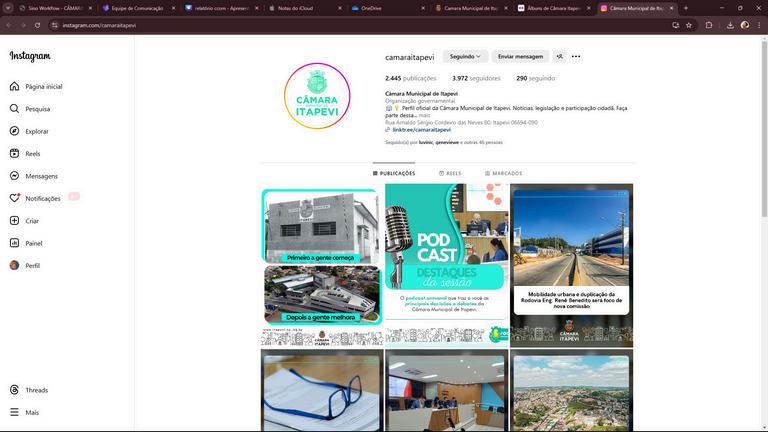768x432 pixels.
Task: Switch to Álbuns de Câmara Itapevi tab
Action: 553,8
